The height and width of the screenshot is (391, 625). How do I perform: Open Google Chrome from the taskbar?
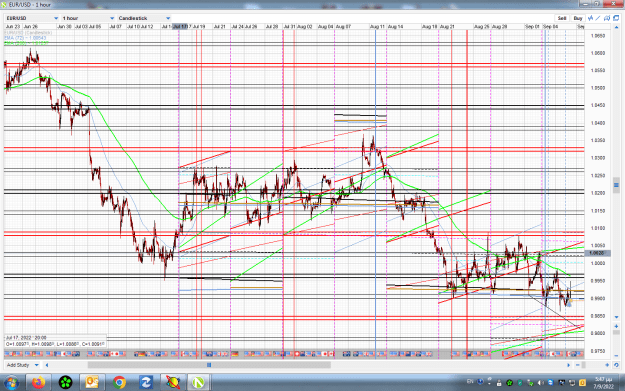click(119, 383)
